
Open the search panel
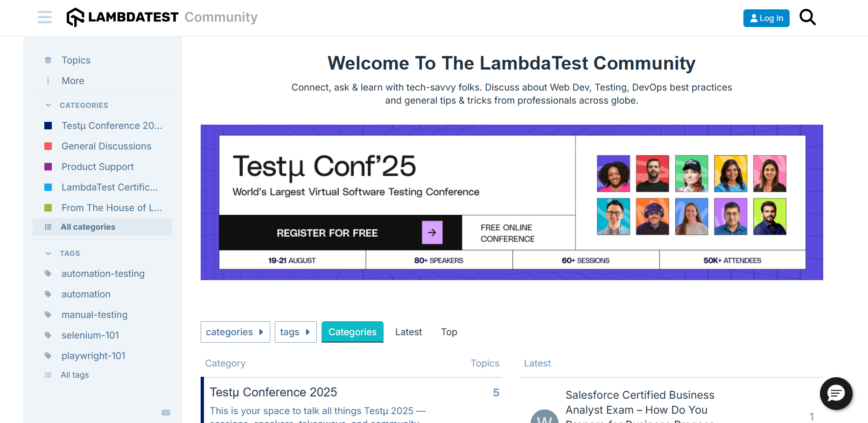tap(807, 17)
